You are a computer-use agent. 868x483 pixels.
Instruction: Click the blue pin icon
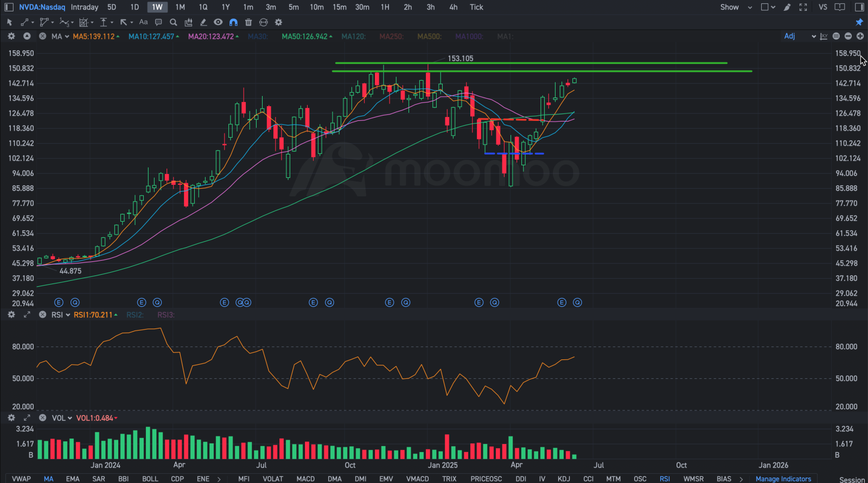coord(859,22)
